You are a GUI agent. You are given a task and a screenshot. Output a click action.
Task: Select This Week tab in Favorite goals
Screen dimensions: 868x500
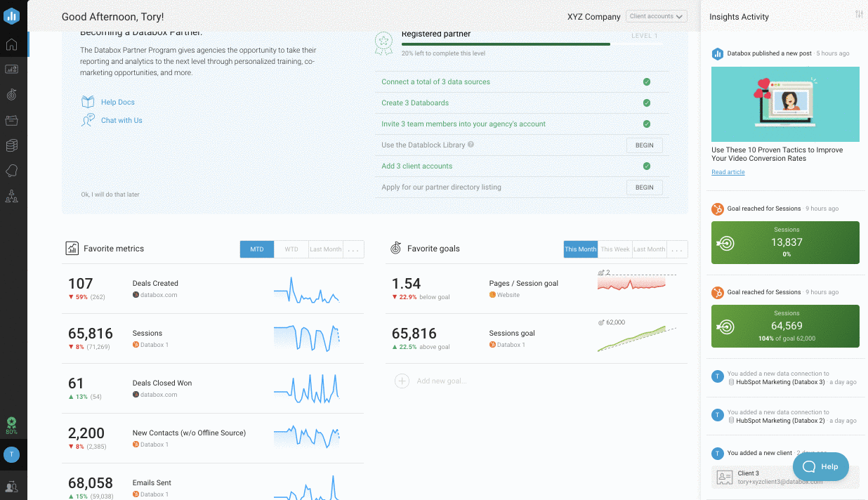click(x=615, y=249)
